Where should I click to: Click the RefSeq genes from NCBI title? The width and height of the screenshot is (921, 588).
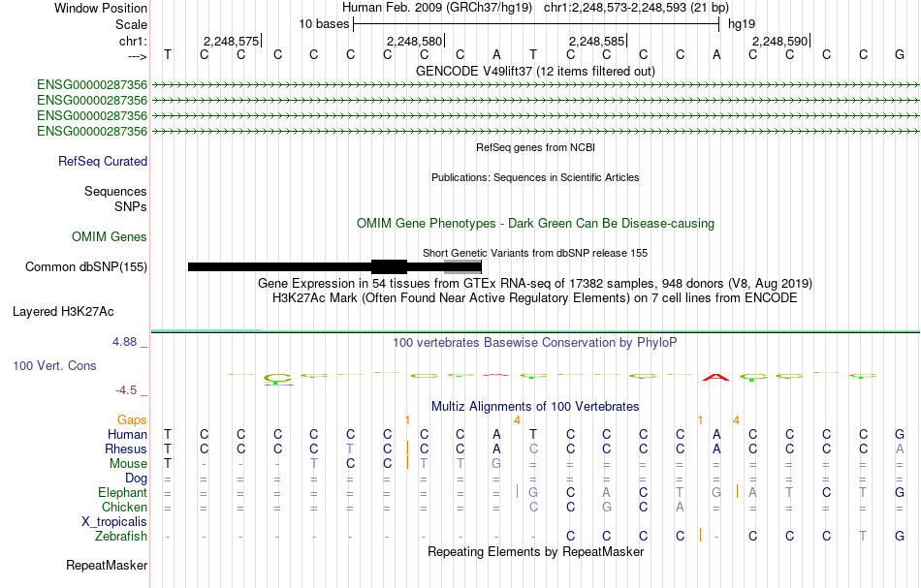pos(535,148)
